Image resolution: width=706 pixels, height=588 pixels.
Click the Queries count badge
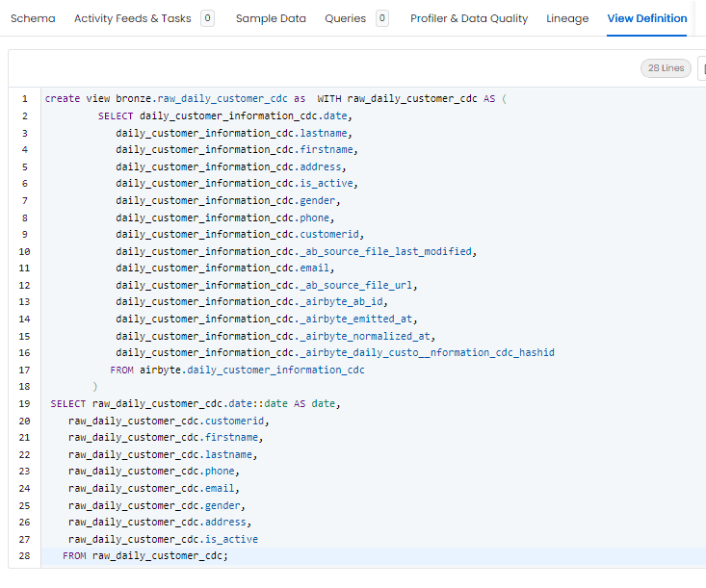click(x=382, y=18)
